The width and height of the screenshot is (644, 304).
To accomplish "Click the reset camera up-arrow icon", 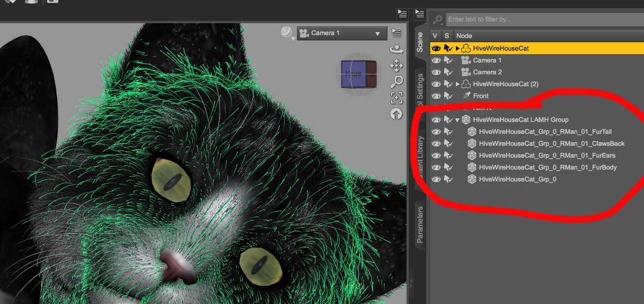I will pyautogui.click(x=396, y=114).
